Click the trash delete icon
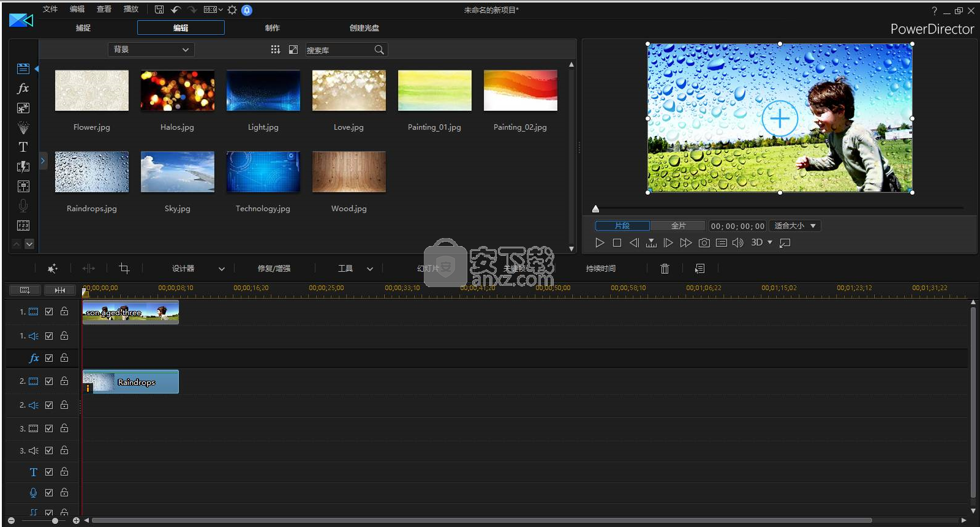This screenshot has width=980, height=527. coord(665,269)
